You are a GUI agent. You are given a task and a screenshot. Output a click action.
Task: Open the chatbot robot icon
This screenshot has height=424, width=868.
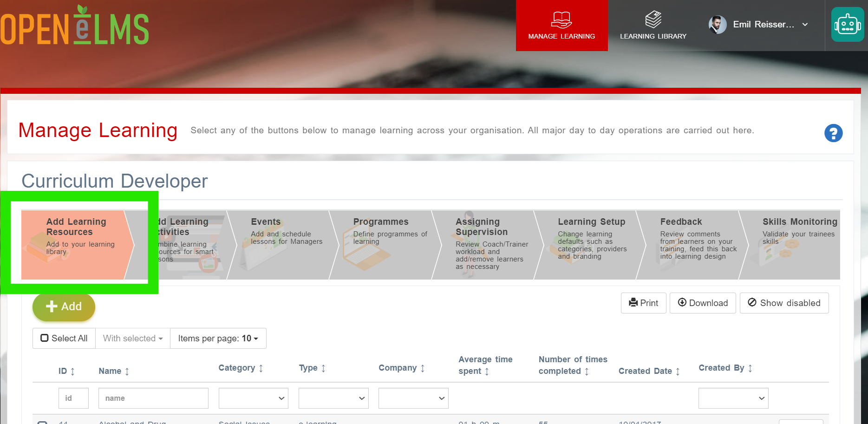click(847, 24)
